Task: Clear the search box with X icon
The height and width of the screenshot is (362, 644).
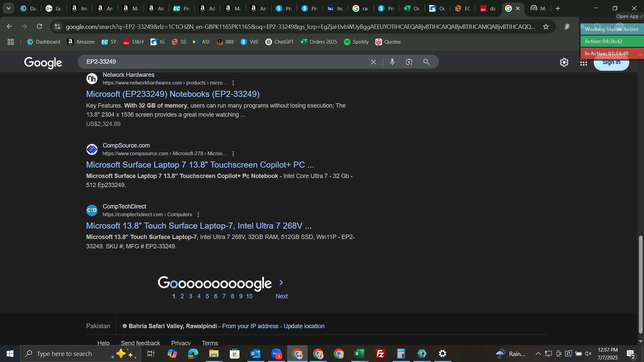Action: tap(373, 62)
